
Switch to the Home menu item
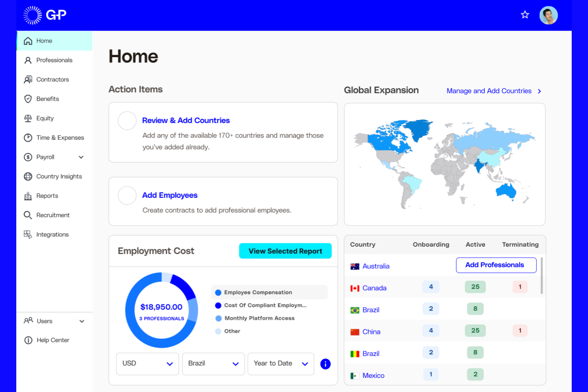pos(44,41)
